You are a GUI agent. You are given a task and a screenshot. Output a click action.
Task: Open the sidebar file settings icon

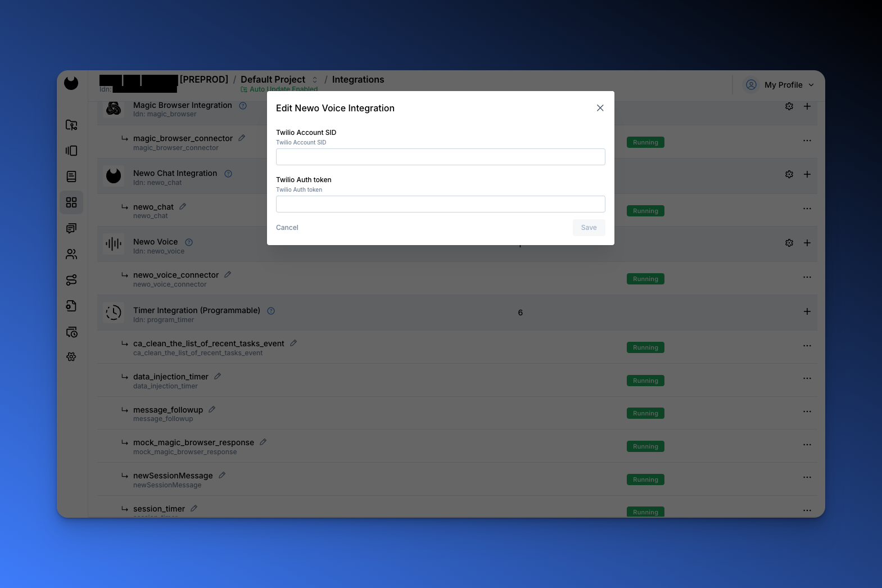coord(71,306)
